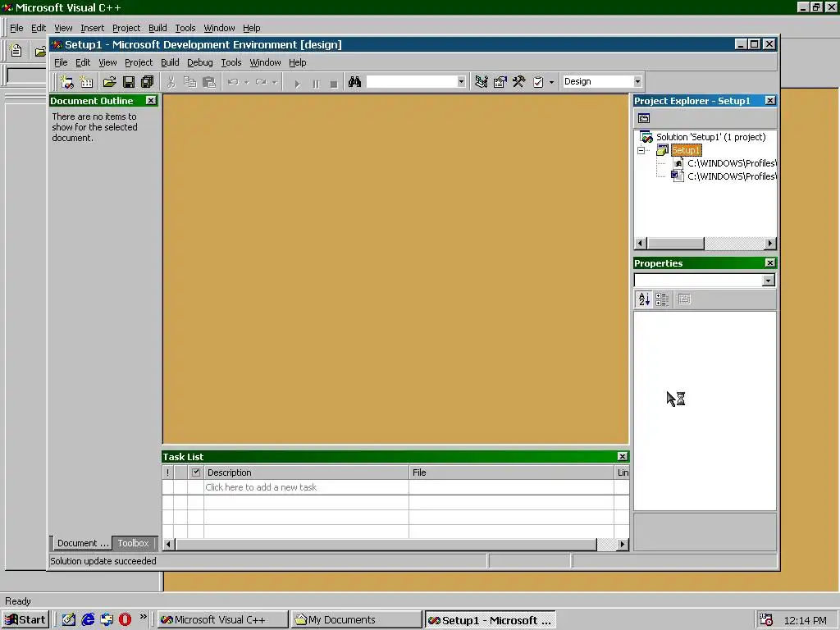Close the Document Outline panel
This screenshot has width=840, height=630.
pyautogui.click(x=151, y=100)
